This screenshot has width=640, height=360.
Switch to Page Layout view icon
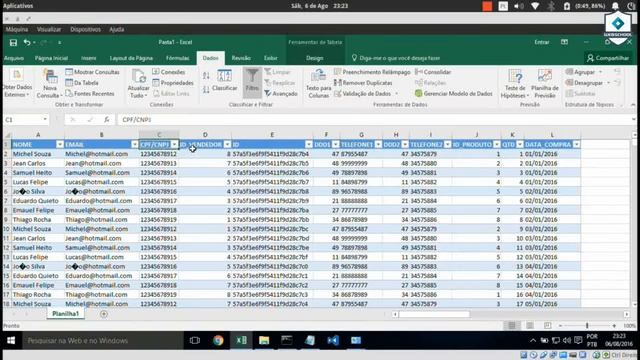point(530,326)
